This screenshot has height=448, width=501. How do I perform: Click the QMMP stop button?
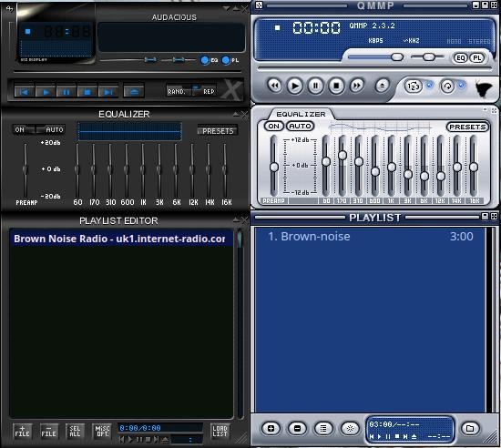click(336, 86)
